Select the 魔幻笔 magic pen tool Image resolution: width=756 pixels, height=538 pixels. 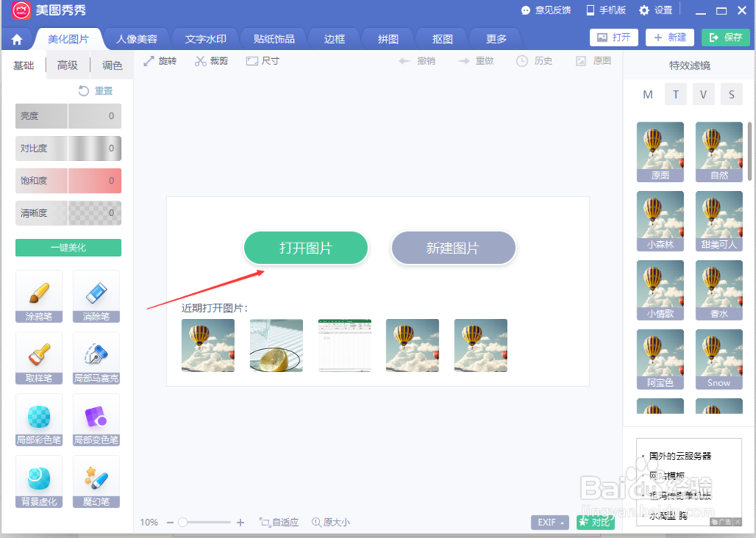click(96, 482)
